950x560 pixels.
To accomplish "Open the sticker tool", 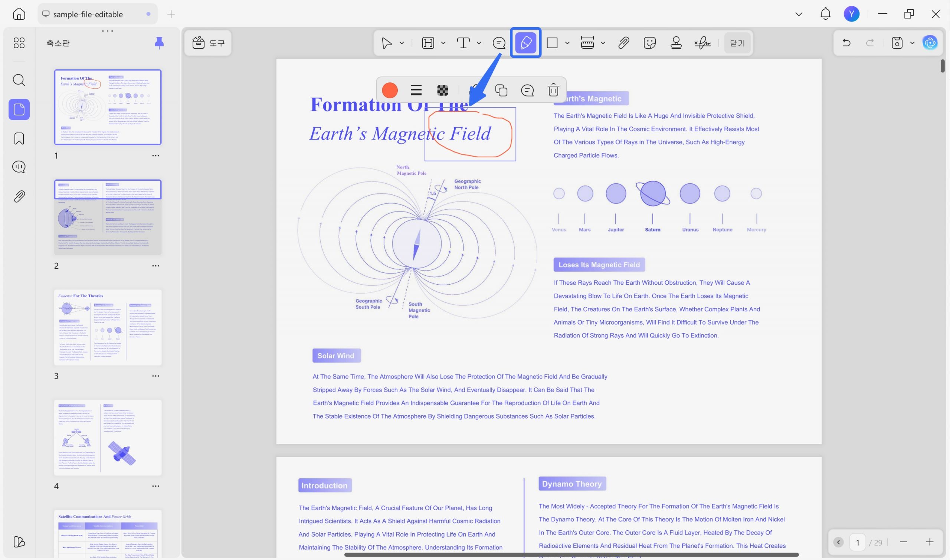I will 650,43.
